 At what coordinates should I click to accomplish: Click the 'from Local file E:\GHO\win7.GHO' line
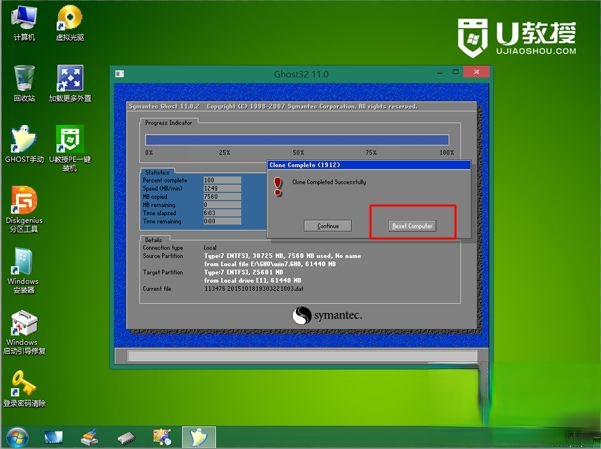click(270, 264)
